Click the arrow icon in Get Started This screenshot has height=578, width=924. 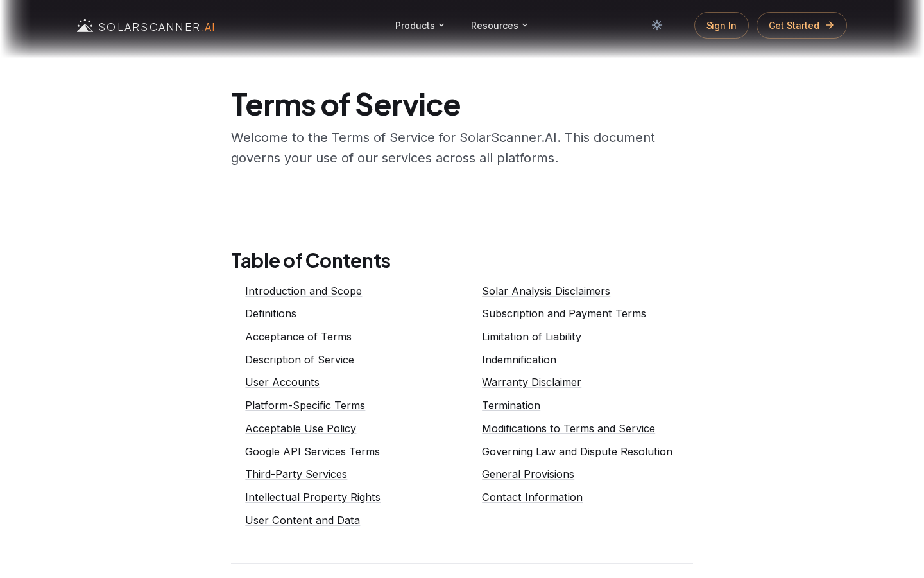(830, 25)
